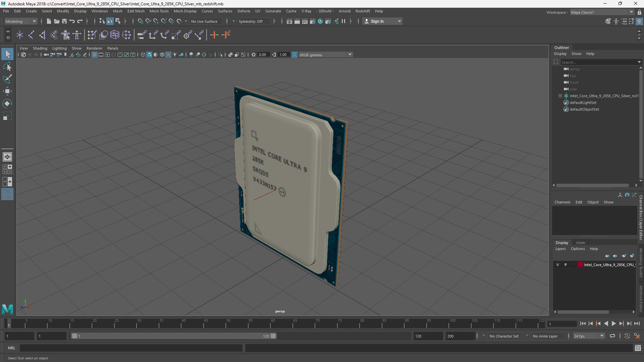Activate the Paint selection tool
Viewport: 644px width, 362px height.
pos(7,79)
